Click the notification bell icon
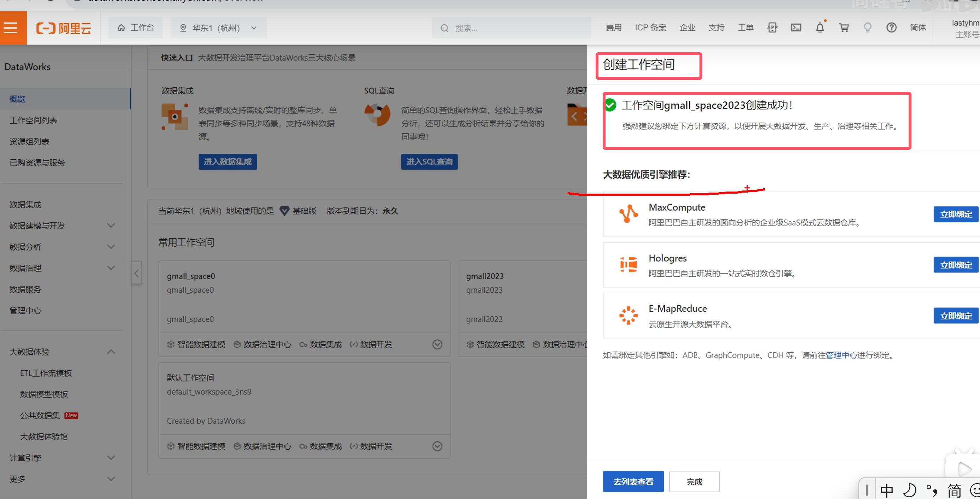The height and width of the screenshot is (499, 980). [820, 28]
